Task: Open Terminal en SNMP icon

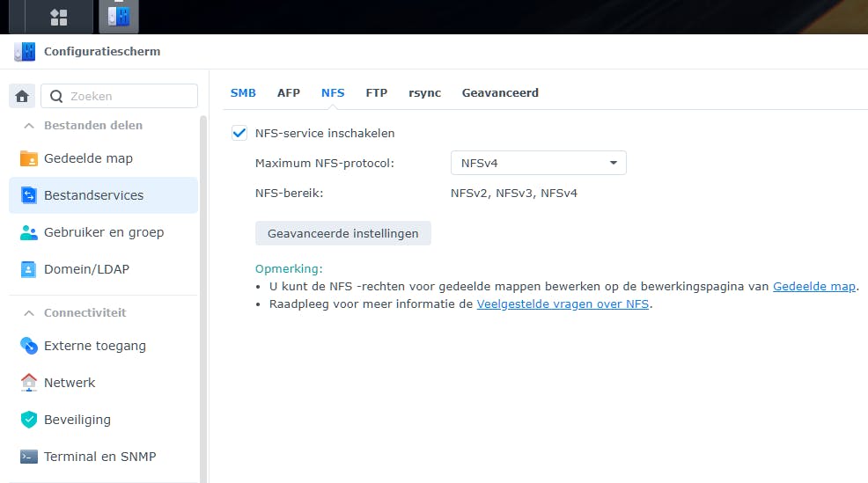Action: [29, 457]
